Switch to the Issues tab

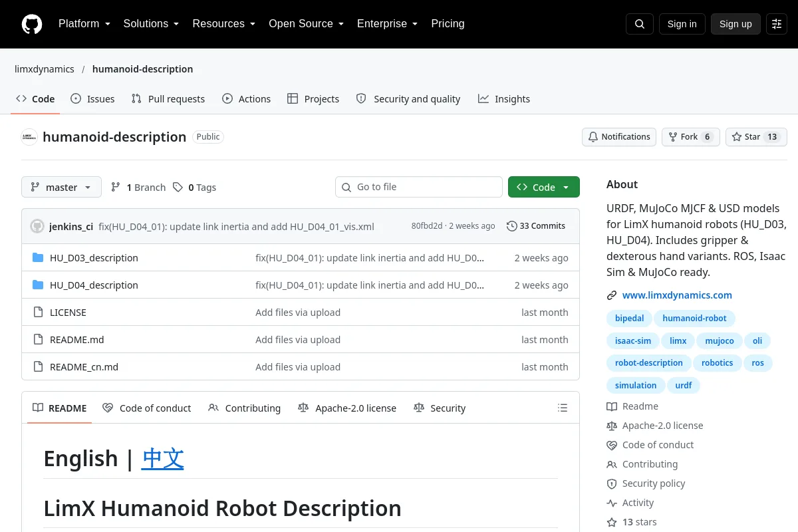click(92, 98)
